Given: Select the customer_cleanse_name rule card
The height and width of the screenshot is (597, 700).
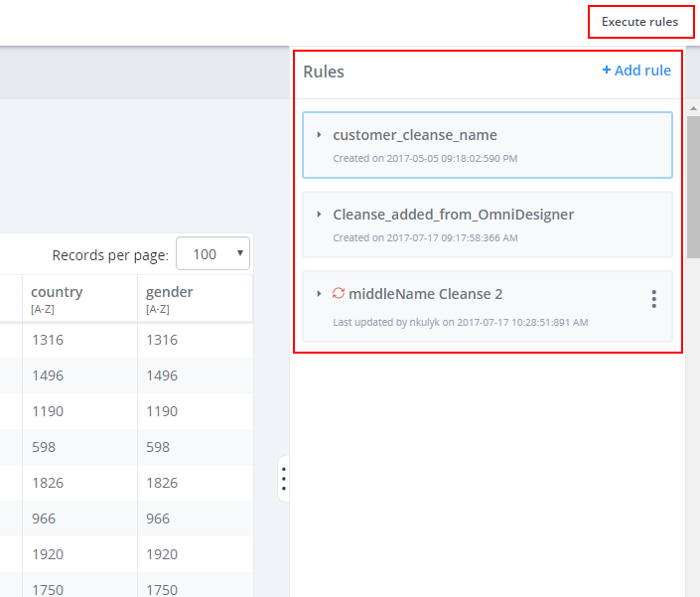Looking at the screenshot, I should tap(488, 145).
